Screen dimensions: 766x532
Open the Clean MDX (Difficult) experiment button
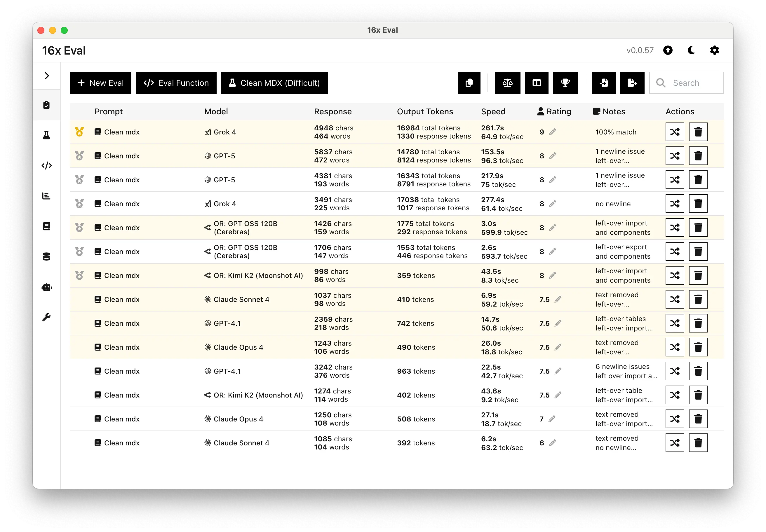pos(274,83)
